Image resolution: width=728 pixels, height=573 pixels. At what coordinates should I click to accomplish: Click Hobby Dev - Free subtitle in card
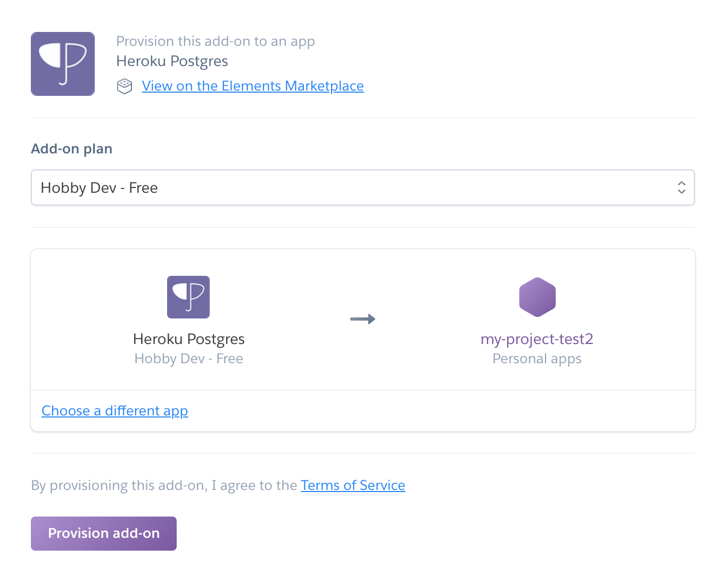189,359
